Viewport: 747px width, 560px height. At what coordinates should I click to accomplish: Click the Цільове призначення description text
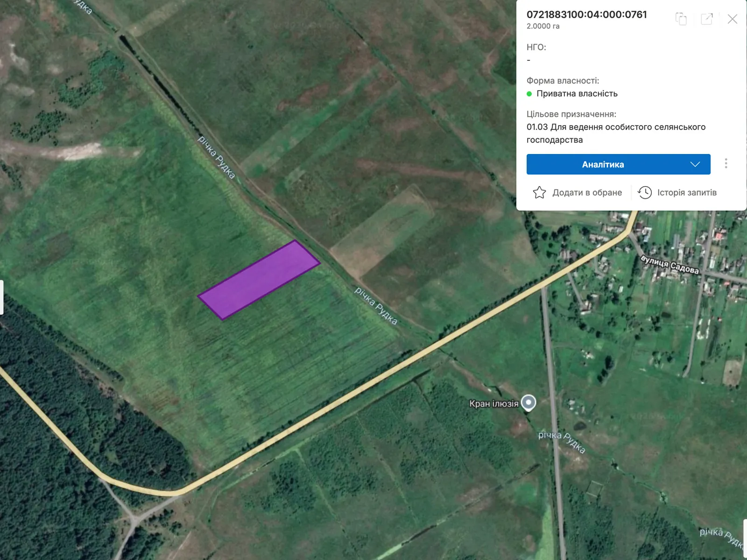click(x=616, y=133)
